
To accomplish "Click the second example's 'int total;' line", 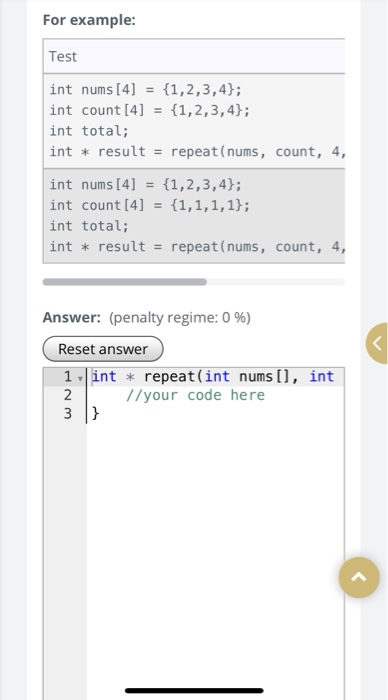I will coord(89,226).
